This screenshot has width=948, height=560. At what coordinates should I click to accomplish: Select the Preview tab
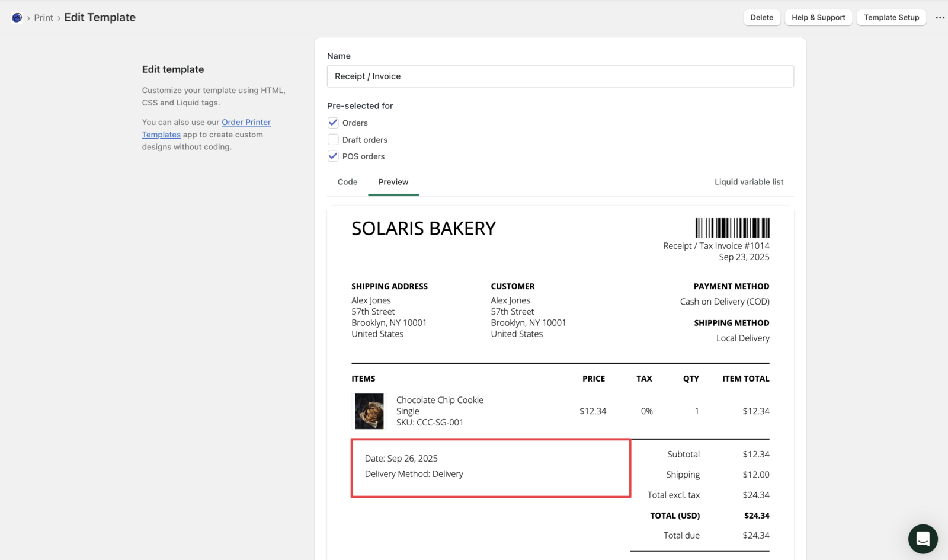point(393,182)
